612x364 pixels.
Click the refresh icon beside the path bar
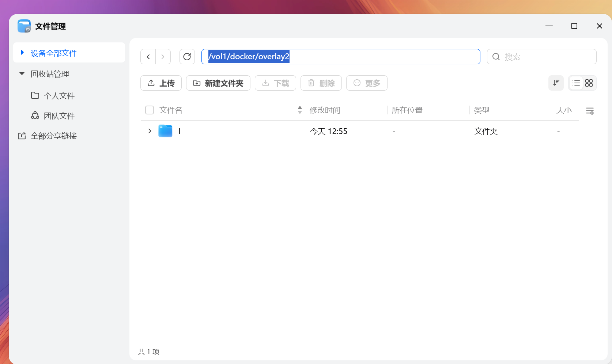click(x=187, y=57)
